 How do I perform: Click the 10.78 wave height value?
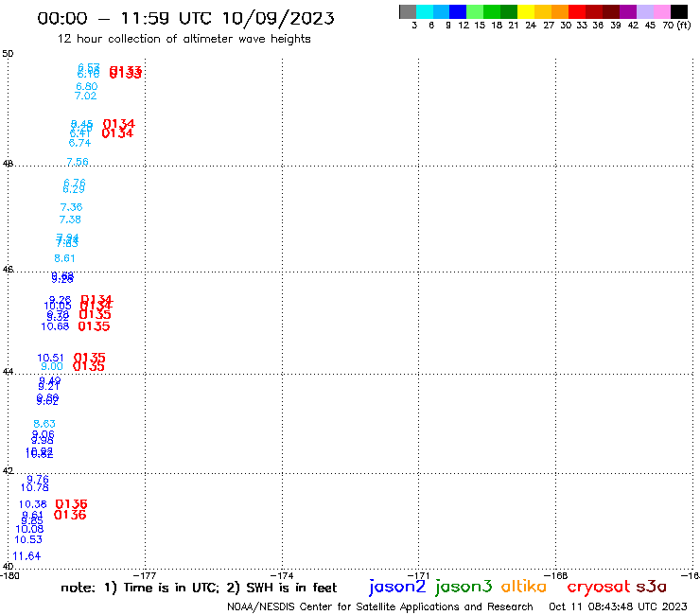(35, 487)
